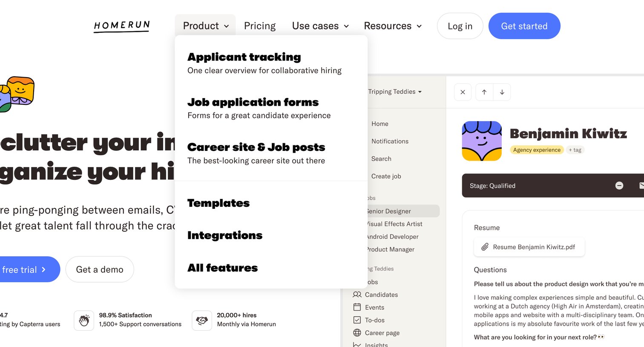This screenshot has width=644, height=347.
Task: Click the clapping hands satisfaction icon
Action: pyautogui.click(x=84, y=321)
